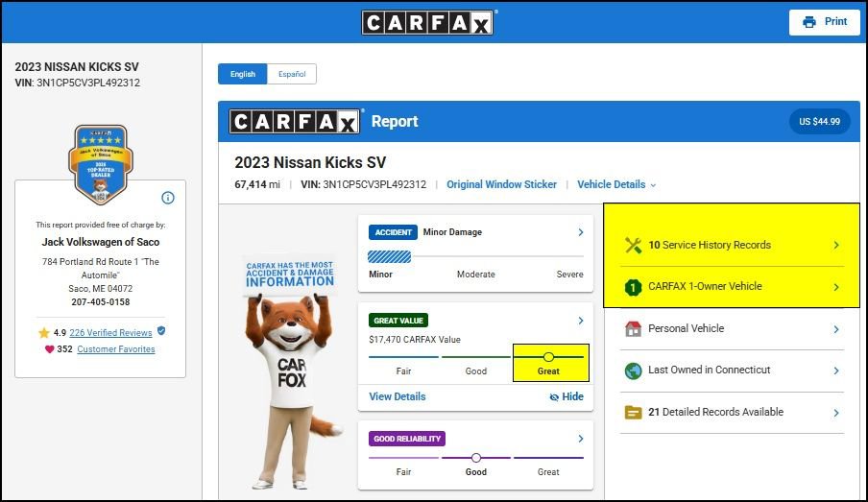Click the green 1-Owner badge icon
Screen dimensions: 868x502
(x=633, y=287)
